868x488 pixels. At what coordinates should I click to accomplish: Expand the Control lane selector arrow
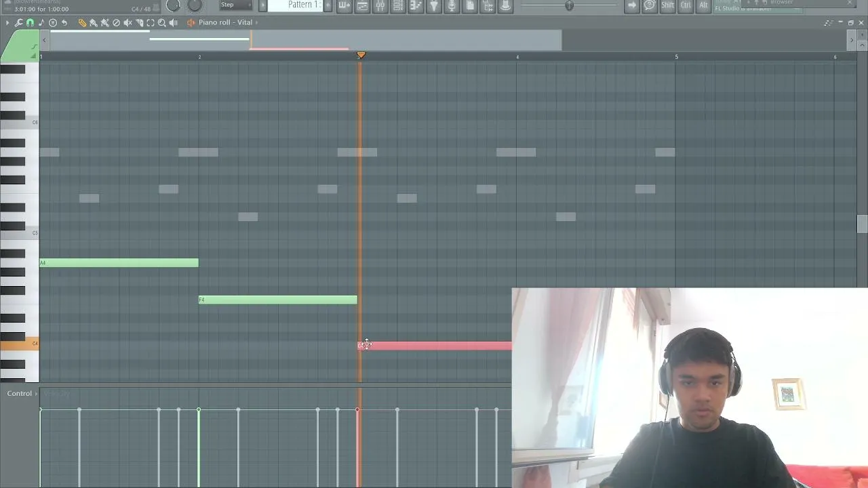point(36,394)
